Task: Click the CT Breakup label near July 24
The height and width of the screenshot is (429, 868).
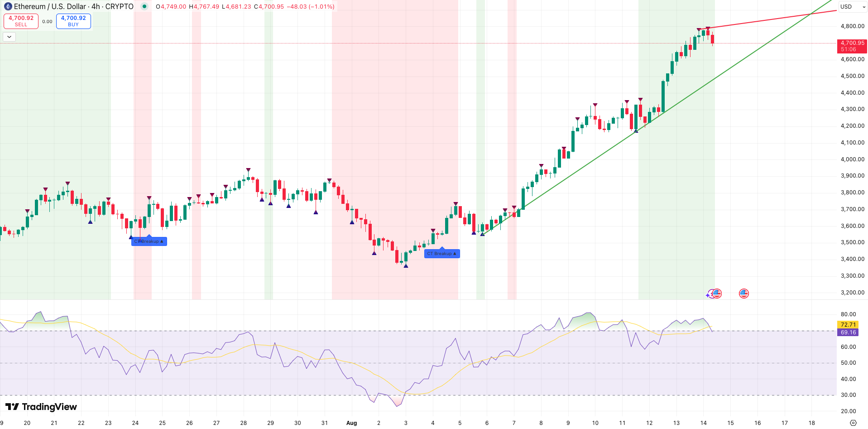Action: pos(149,241)
